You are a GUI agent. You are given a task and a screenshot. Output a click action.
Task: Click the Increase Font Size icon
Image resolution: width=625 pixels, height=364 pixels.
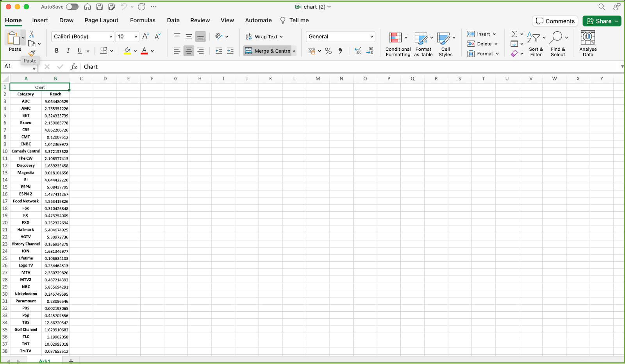click(146, 36)
